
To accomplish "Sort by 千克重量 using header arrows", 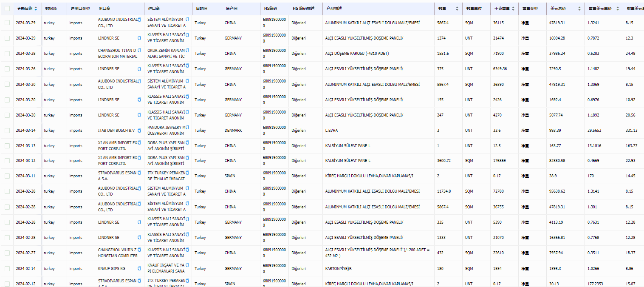I will point(513,9).
